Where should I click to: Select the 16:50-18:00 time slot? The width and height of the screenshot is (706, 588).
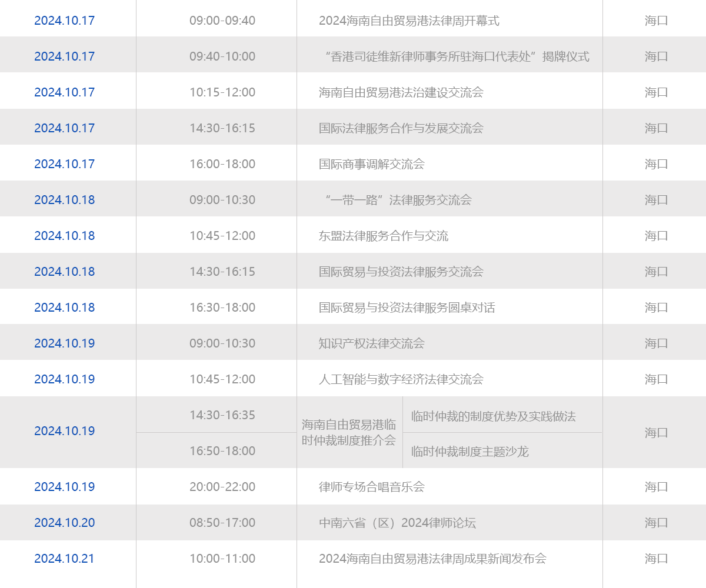tap(222, 451)
